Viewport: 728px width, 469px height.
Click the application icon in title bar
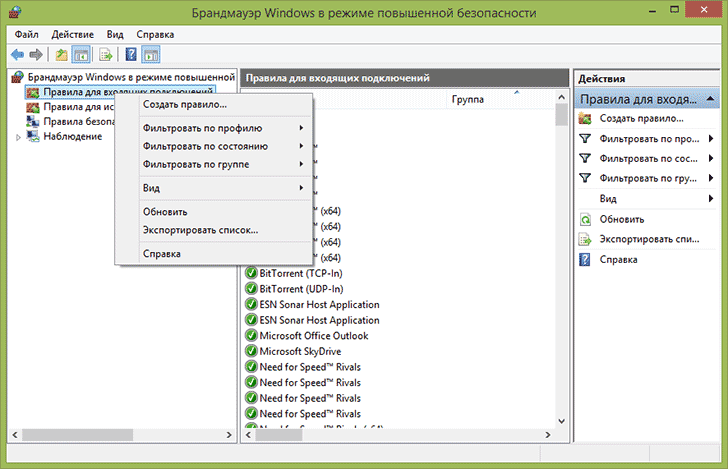[x=15, y=12]
